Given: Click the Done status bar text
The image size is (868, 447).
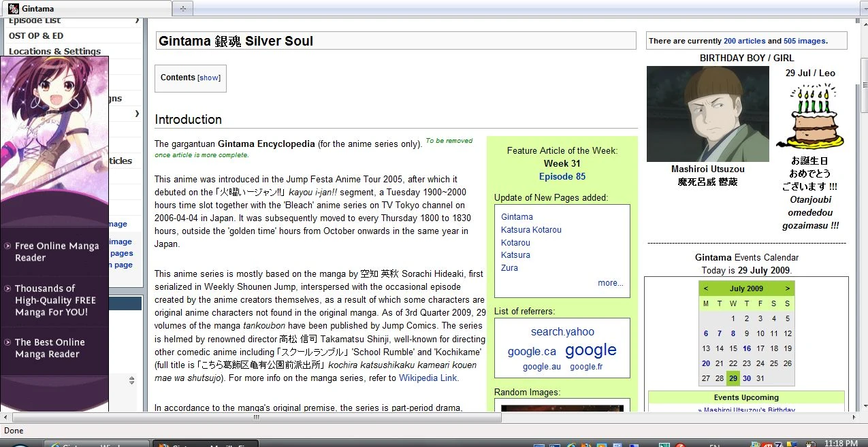Looking at the screenshot, I should click(x=14, y=430).
